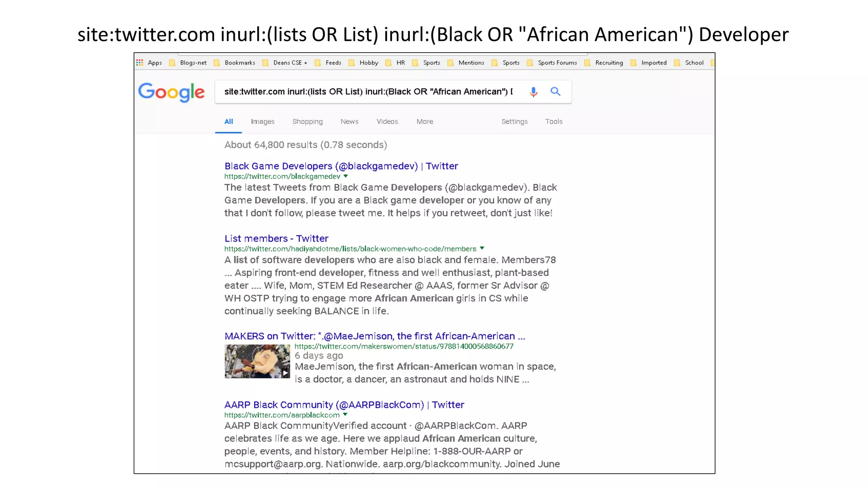
Task: Click the blue magnifying glass search icon
Action: (x=555, y=91)
